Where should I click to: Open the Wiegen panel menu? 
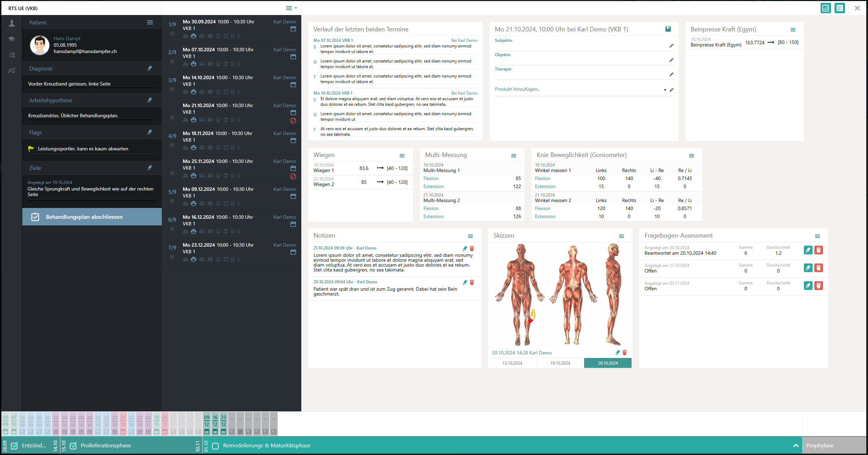pos(402,156)
